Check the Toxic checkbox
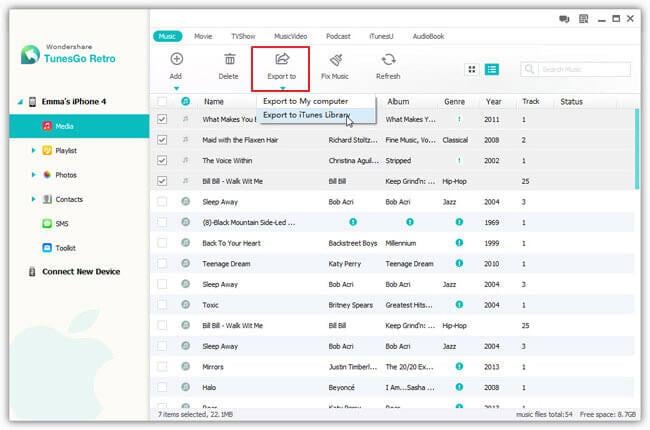The height and width of the screenshot is (430, 650). (x=162, y=305)
